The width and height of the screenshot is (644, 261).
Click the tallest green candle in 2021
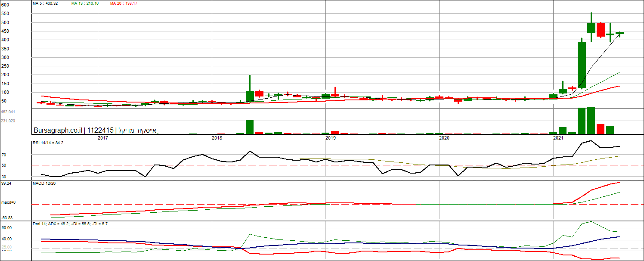582,65
